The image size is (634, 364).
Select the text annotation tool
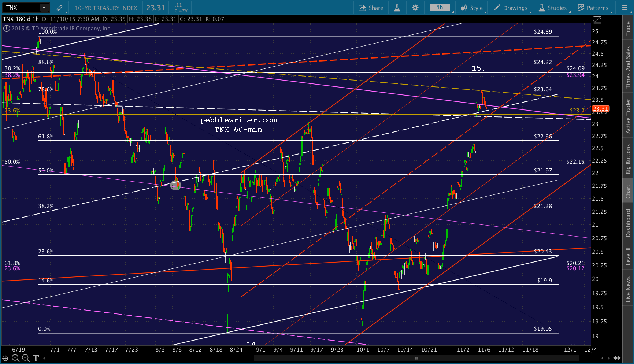pos(36,358)
